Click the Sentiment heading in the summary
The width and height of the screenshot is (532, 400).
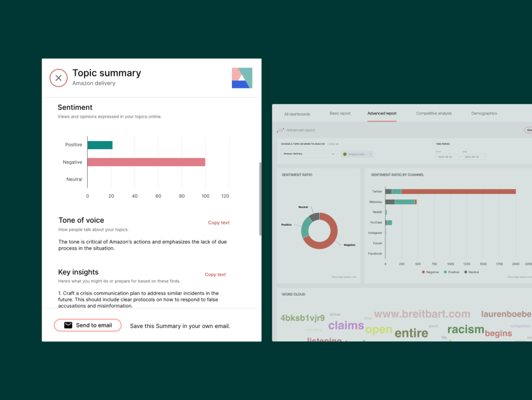[x=75, y=107]
